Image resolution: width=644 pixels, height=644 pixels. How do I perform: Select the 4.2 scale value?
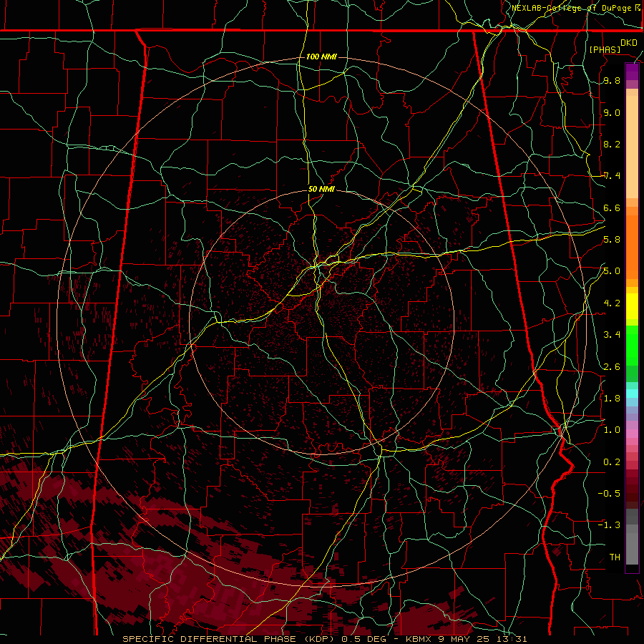tap(612, 303)
